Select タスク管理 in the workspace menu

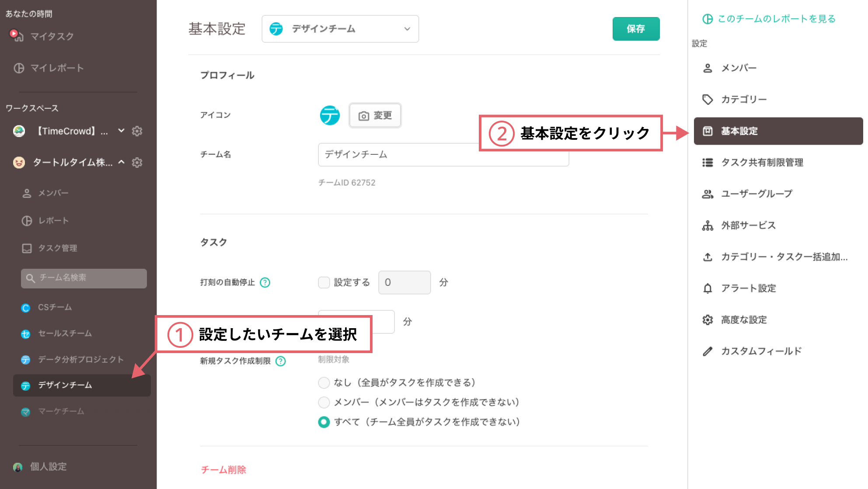tap(57, 248)
